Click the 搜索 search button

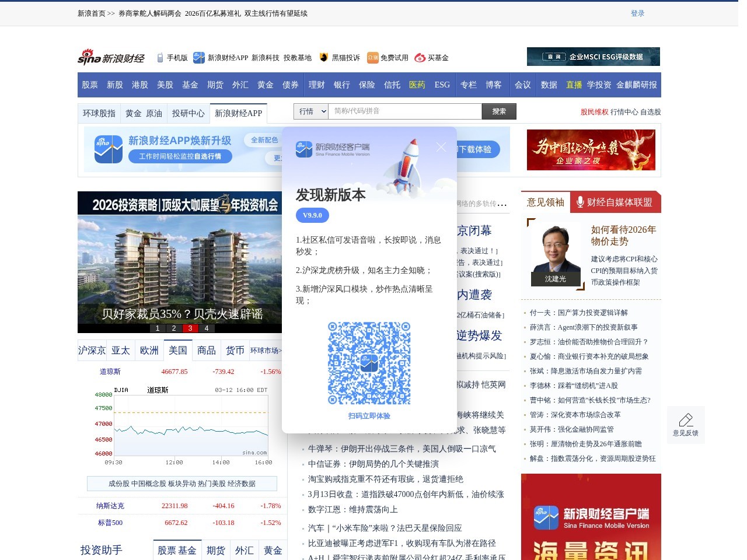[x=499, y=111]
